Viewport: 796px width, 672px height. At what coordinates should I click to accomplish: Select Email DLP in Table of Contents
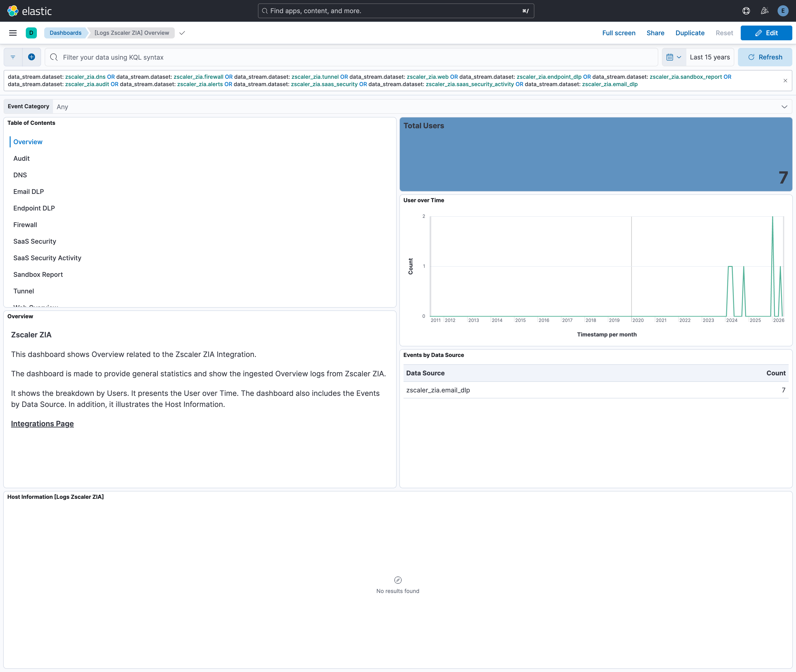(x=29, y=192)
